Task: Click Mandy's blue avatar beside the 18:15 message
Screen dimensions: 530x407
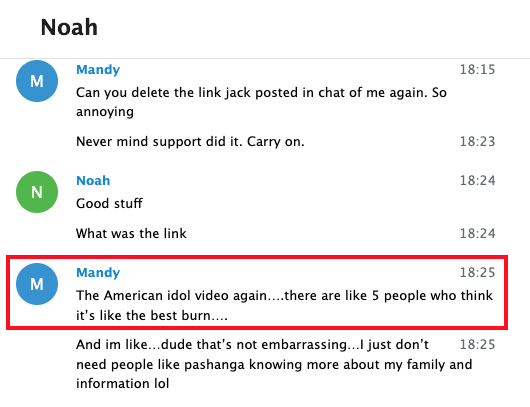Action: (x=37, y=81)
